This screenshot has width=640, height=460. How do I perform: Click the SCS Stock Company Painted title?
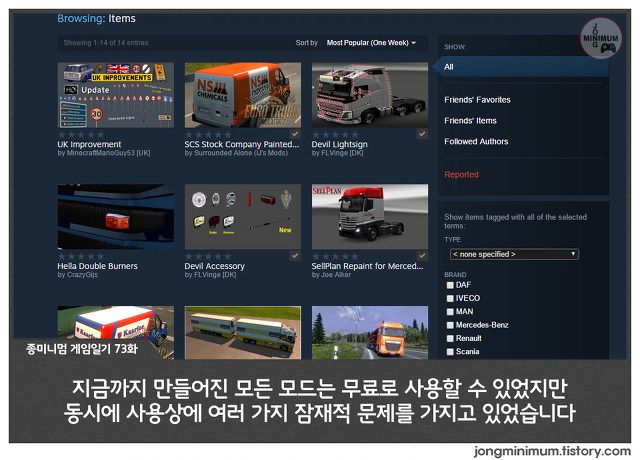pos(242,144)
